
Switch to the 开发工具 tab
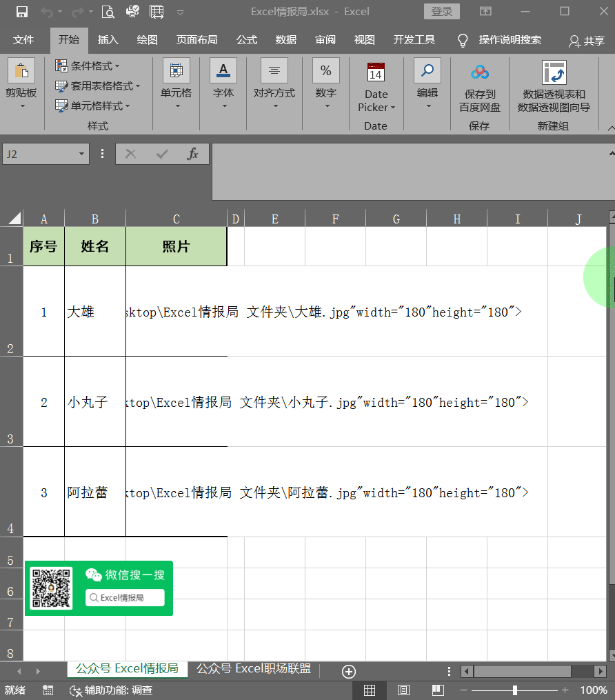[414, 40]
